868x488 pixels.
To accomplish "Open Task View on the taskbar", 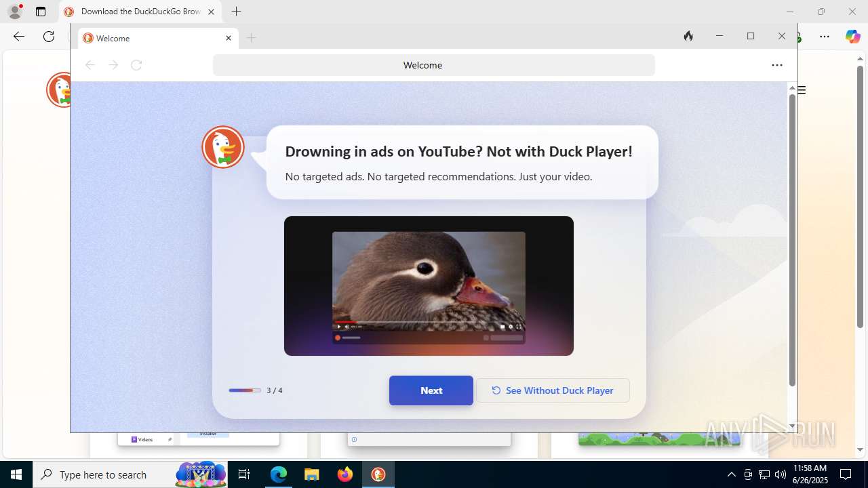I will [x=245, y=474].
